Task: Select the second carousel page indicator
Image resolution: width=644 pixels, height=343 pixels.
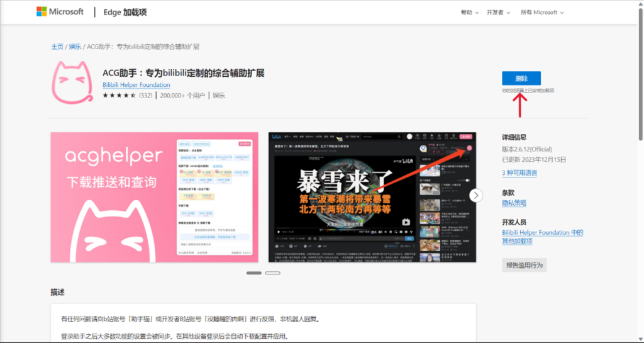Action: (x=273, y=273)
